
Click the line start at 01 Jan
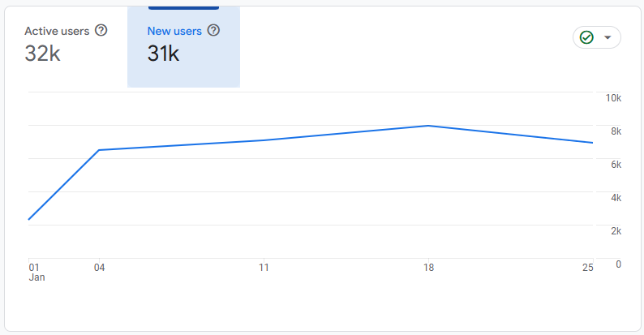(x=28, y=220)
